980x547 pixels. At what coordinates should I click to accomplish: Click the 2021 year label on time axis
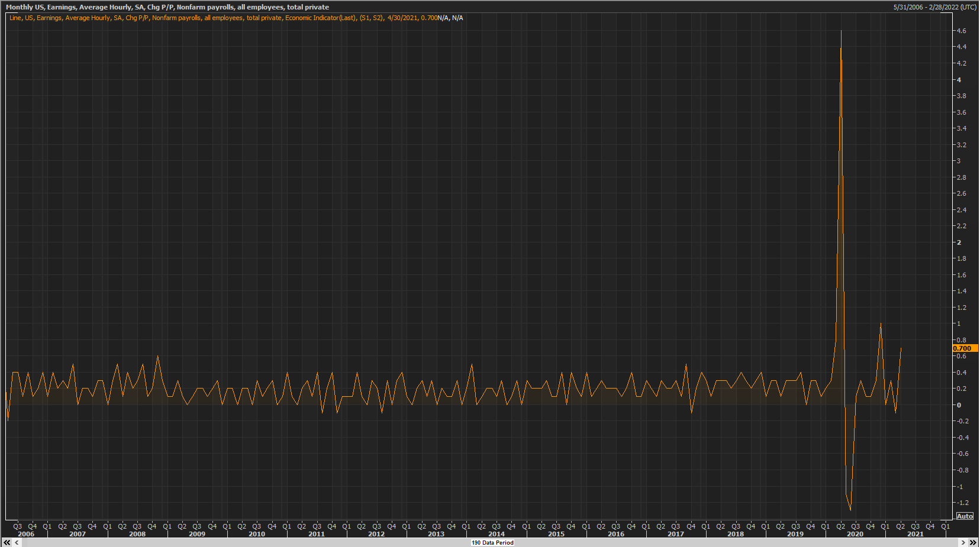(x=915, y=534)
